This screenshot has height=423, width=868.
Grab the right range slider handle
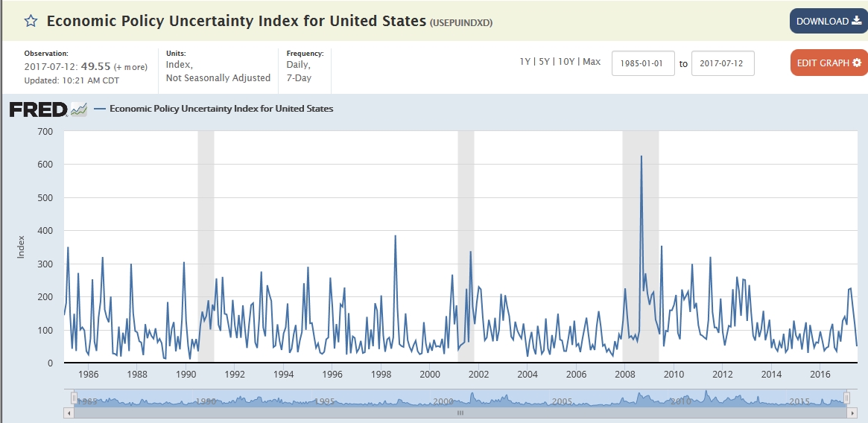pos(846,398)
